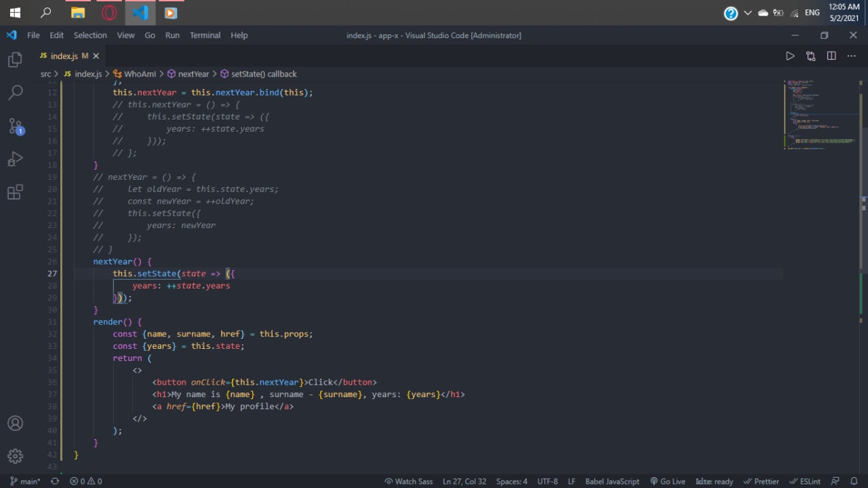Image resolution: width=868 pixels, height=488 pixels.
Task: Click the main branch indicator in status bar
Action: point(25,481)
